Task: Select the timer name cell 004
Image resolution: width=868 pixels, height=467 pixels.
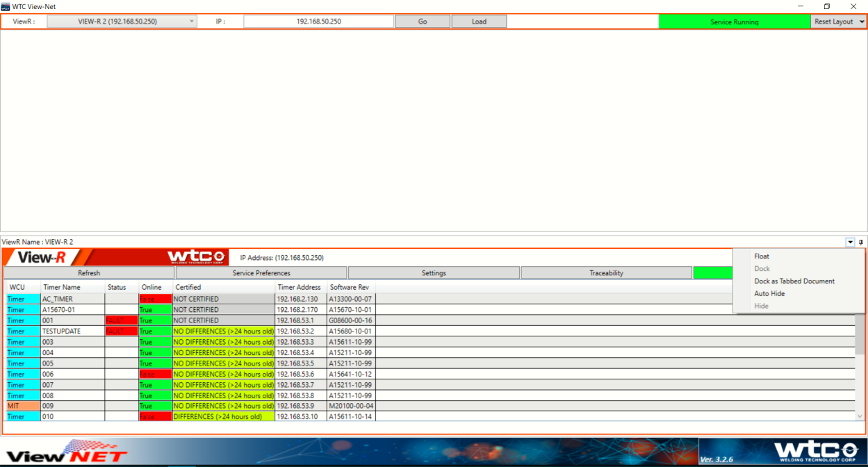Action: [73, 352]
